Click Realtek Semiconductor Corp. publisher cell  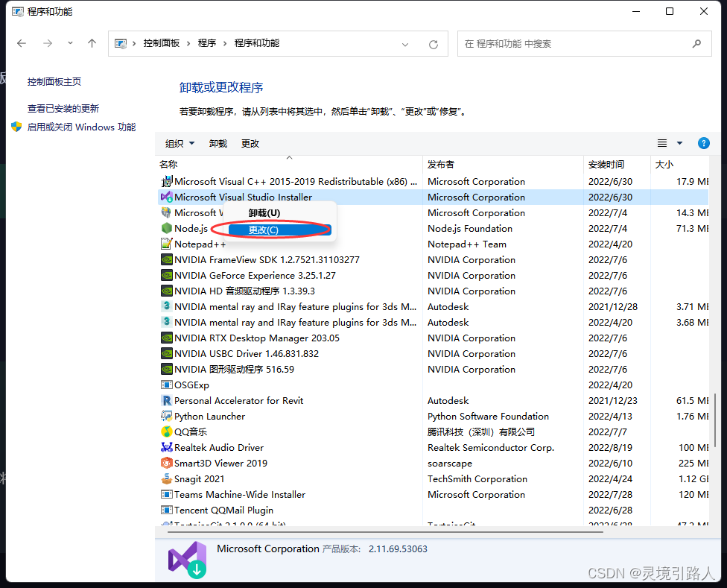pyautogui.click(x=491, y=447)
